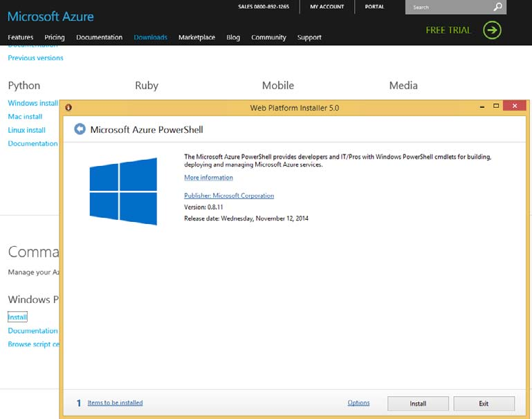Close the Web Platform Installer dialog

tap(514, 106)
